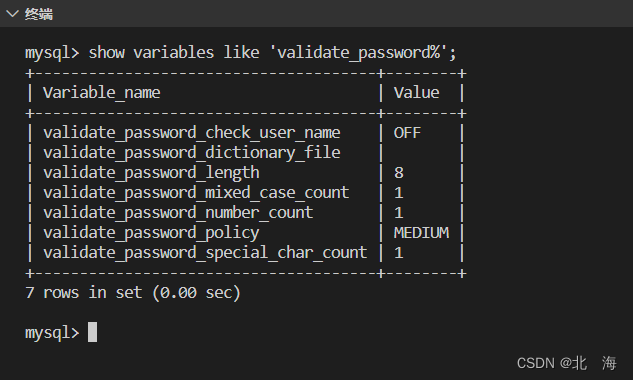Image resolution: width=633 pixels, height=380 pixels.
Task: Click the CSDN @北 海 watermark
Action: click(567, 363)
